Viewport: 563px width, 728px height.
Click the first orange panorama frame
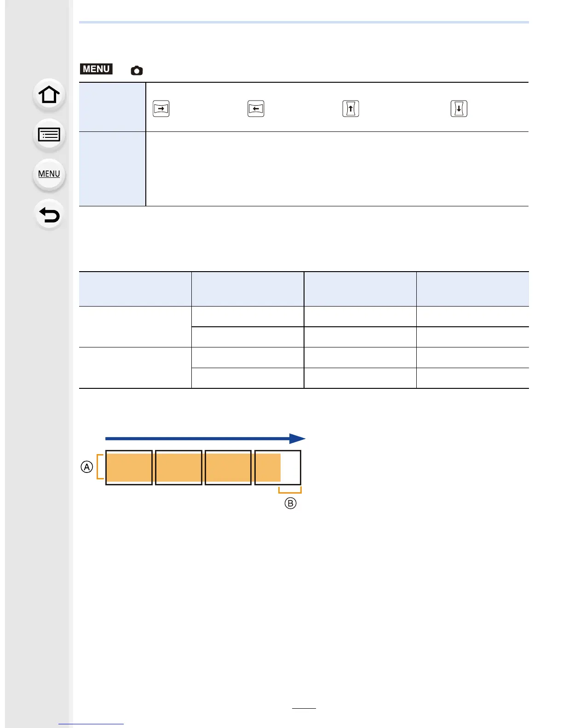pyautogui.click(x=129, y=467)
